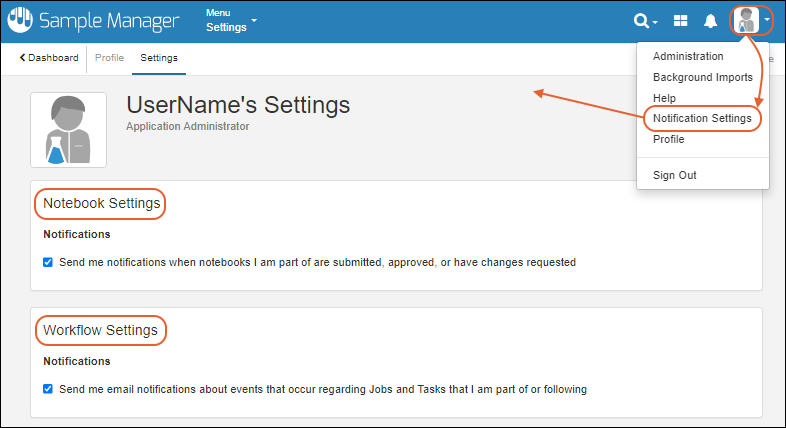
Task: Click the user avatar icon in header
Action: [x=746, y=20]
